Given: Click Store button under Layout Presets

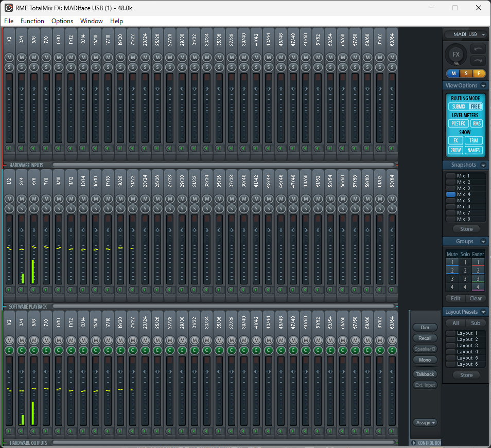Looking at the screenshot, I should (x=466, y=375).
